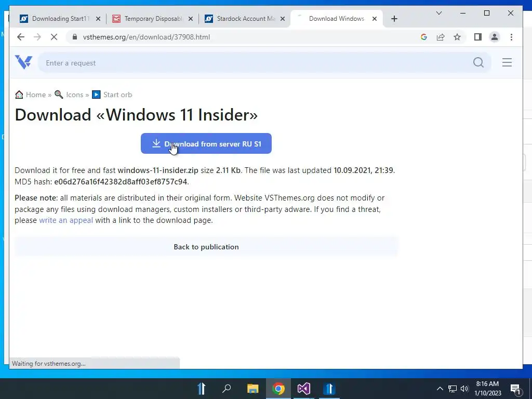Click the Google icon in address bar
Screen dimensions: 532x399
tap(424, 37)
